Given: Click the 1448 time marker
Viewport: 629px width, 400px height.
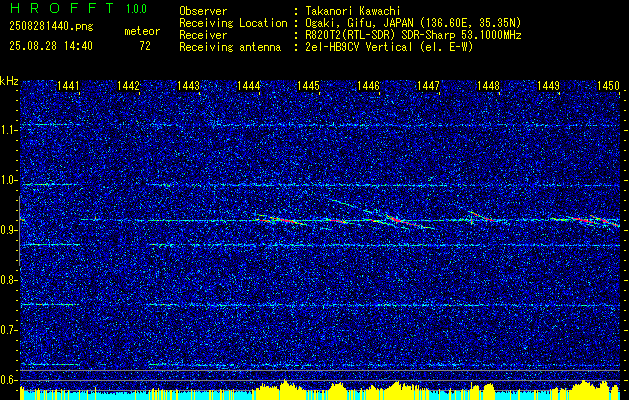Looking at the screenshot, I should 489,85.
